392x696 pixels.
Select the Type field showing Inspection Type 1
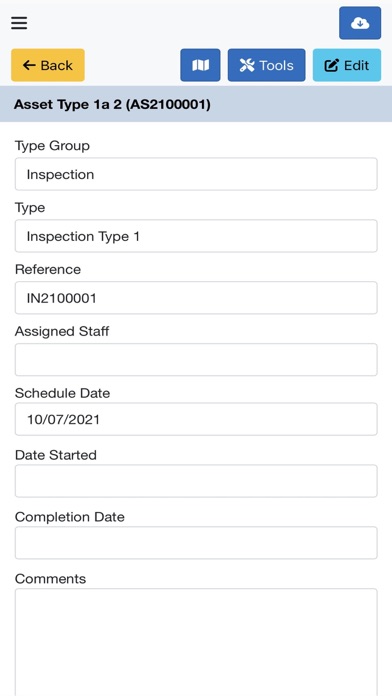tap(196, 236)
